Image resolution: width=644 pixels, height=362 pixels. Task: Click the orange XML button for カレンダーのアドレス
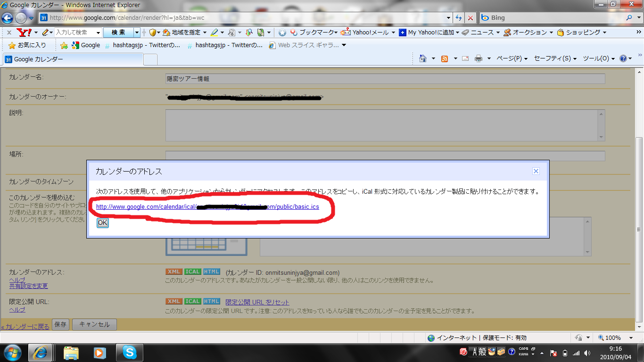pyautogui.click(x=174, y=272)
